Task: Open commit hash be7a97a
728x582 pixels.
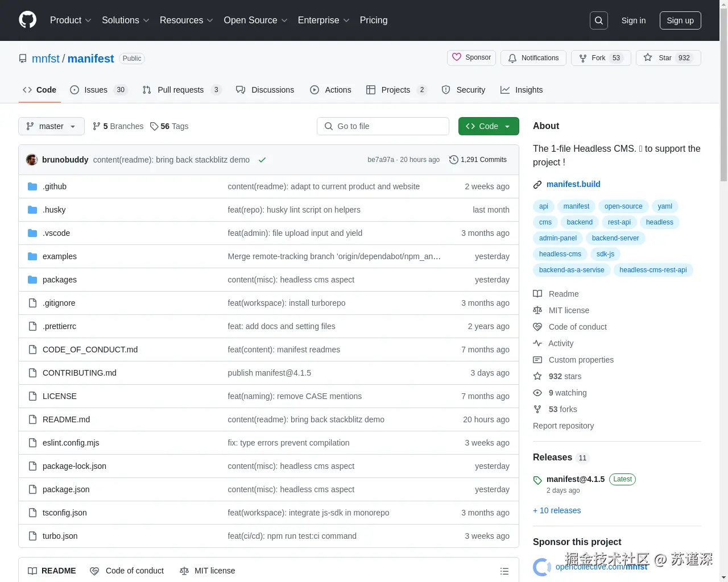Action: [381, 160]
